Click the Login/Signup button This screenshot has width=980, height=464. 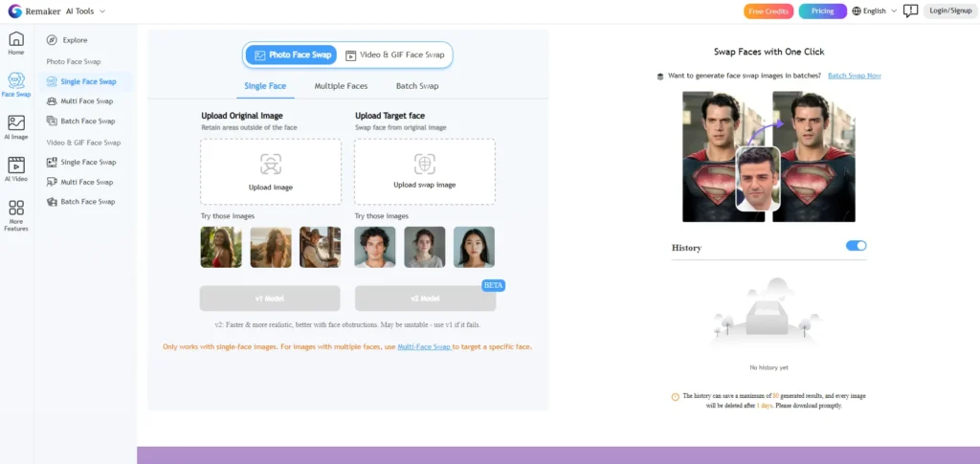coord(950,11)
